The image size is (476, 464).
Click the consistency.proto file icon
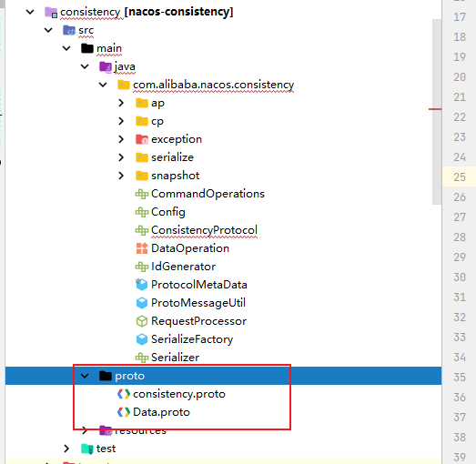coord(124,394)
